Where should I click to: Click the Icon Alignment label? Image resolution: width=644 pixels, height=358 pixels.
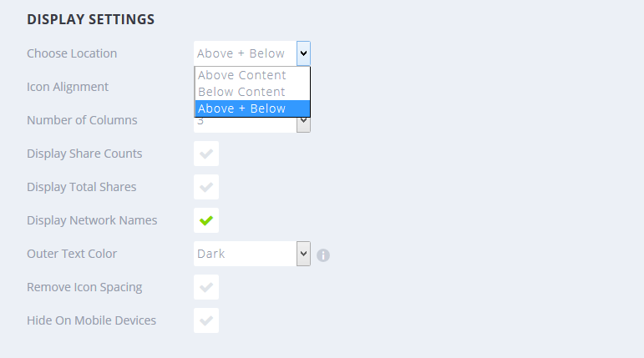(68, 87)
